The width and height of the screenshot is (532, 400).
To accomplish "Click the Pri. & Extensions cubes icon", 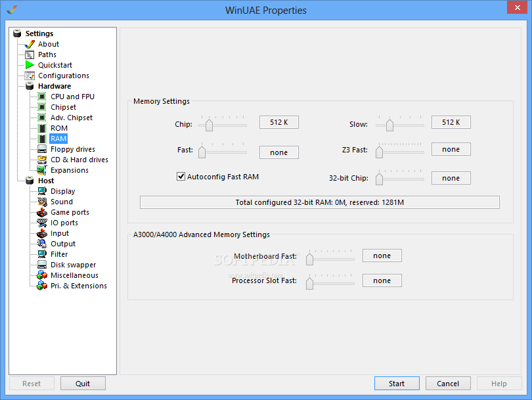I will coord(42,286).
